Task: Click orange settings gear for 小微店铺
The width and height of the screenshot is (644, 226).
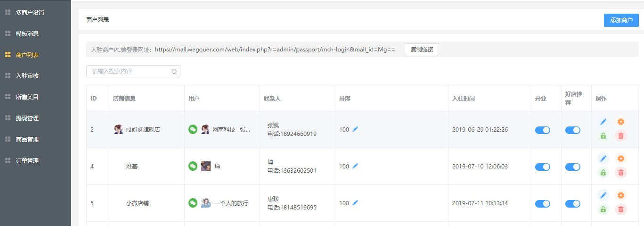Action: 621,195
